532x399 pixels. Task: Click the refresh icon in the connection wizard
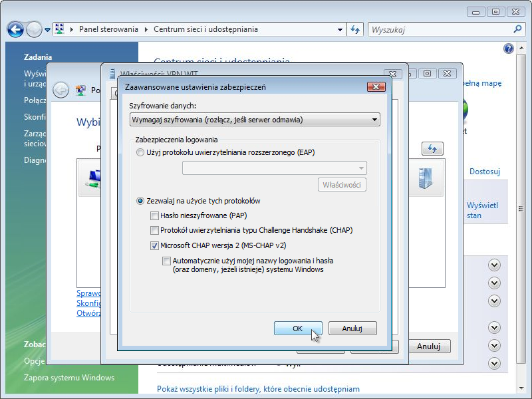click(433, 149)
